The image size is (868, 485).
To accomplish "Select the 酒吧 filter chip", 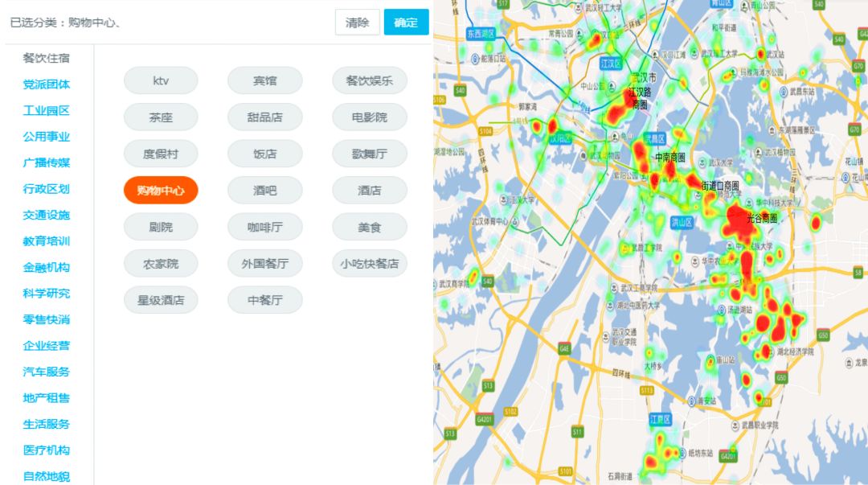I will [264, 190].
